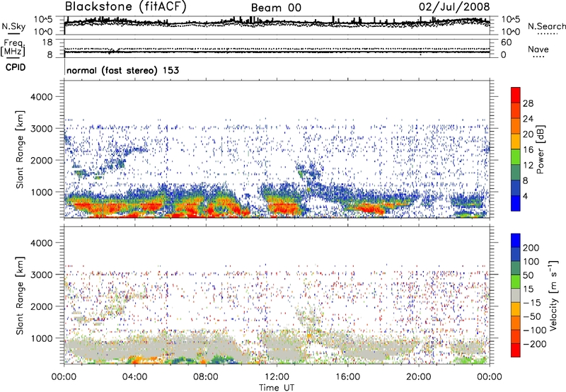Screen dimensions: 566x392
Task: Select the 'N.Sky' legend label
Action: tap(13, 26)
